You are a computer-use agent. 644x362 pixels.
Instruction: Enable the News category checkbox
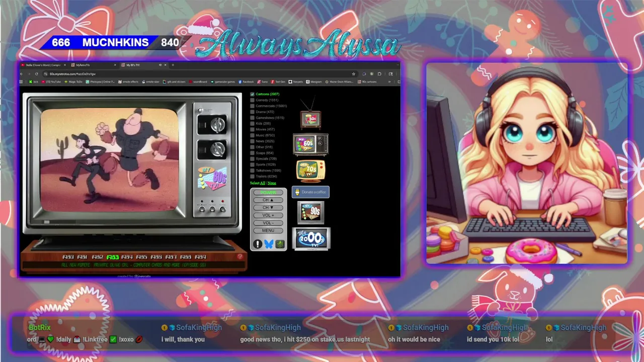click(x=253, y=141)
